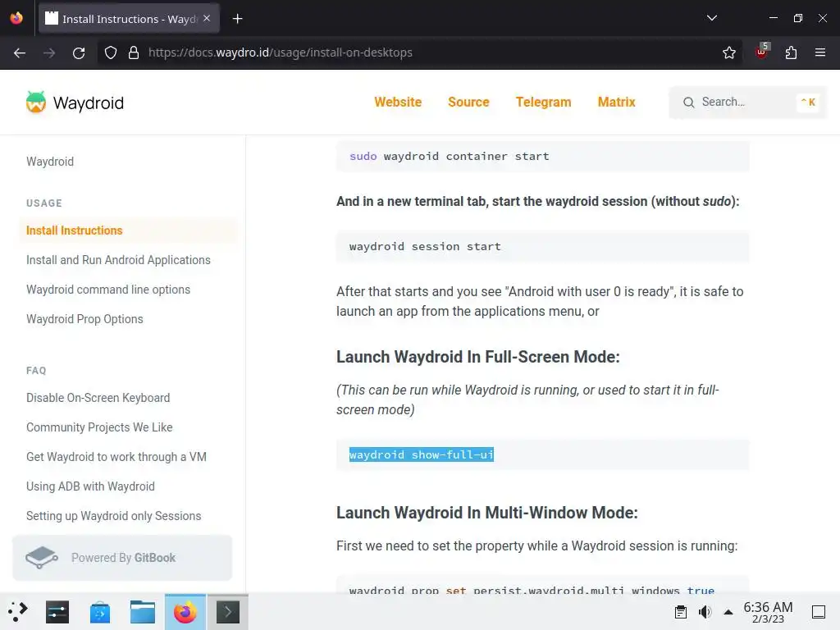The height and width of the screenshot is (630, 840).
Task: Open Install and Run Android Applications
Action: pos(118,260)
